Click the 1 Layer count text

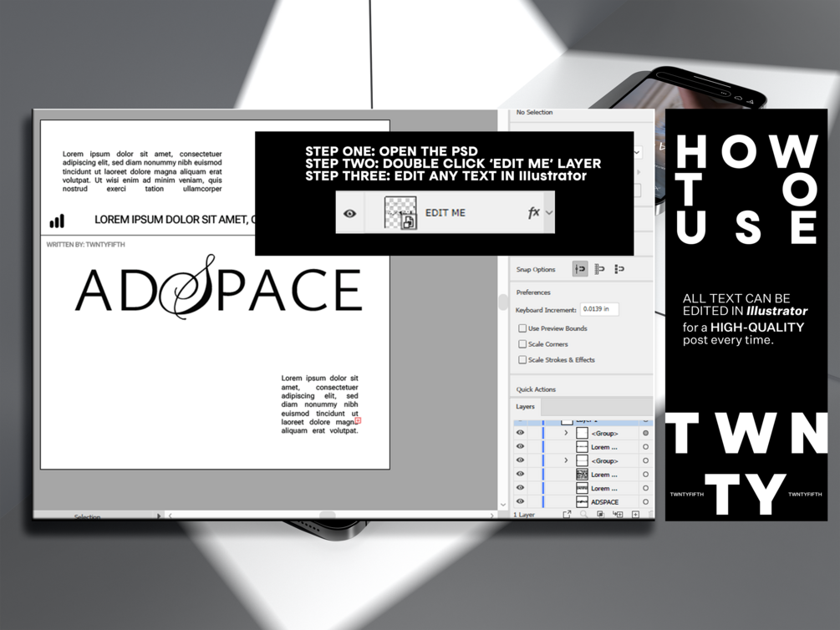(524, 515)
